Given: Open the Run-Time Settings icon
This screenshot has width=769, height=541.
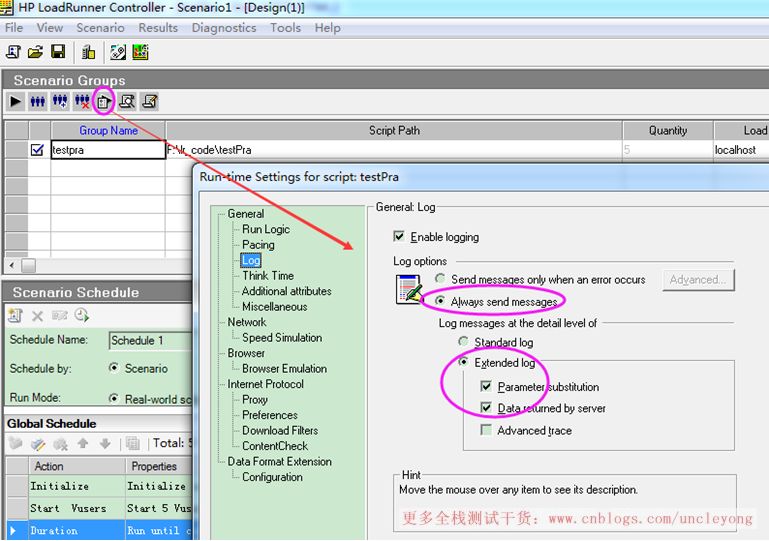Looking at the screenshot, I should tap(104, 102).
